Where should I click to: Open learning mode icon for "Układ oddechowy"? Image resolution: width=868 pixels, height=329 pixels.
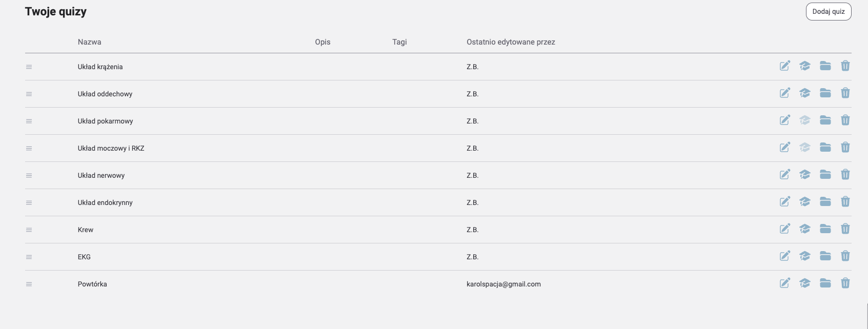804,93
